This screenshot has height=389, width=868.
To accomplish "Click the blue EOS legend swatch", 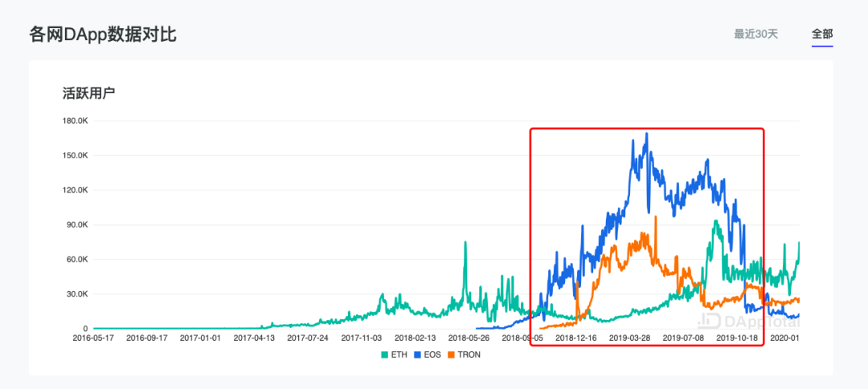I will [417, 354].
